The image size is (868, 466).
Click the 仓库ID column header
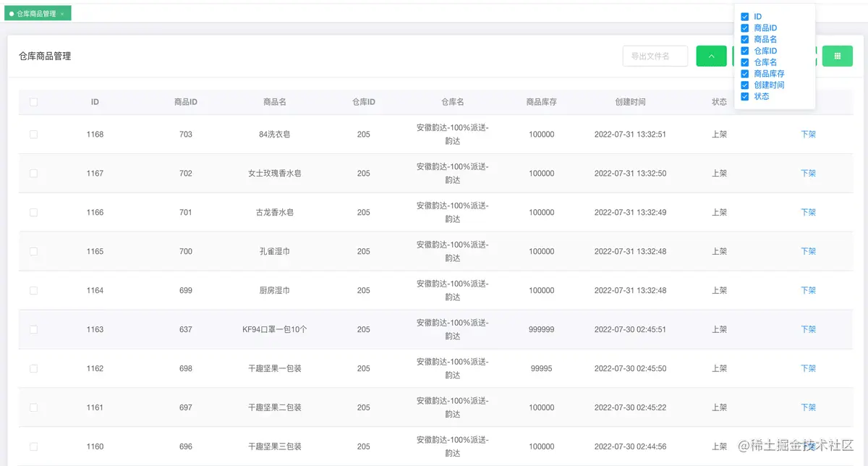364,102
